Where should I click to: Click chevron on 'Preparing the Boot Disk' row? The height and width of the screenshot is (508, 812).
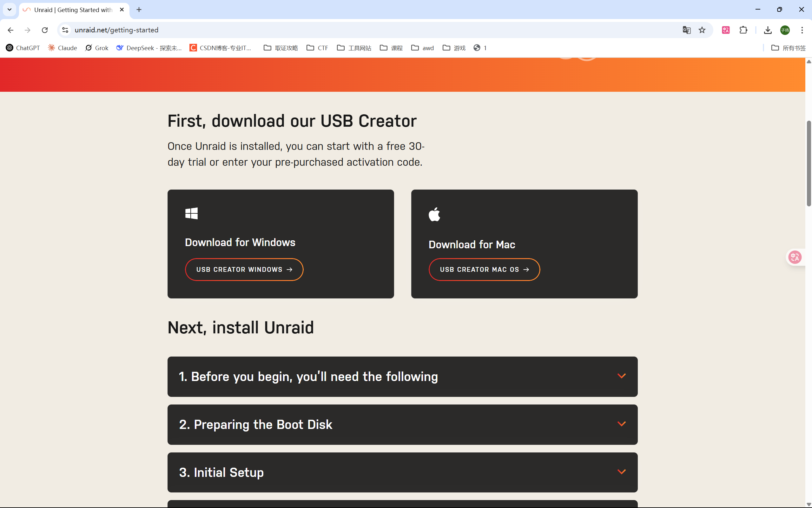click(622, 424)
